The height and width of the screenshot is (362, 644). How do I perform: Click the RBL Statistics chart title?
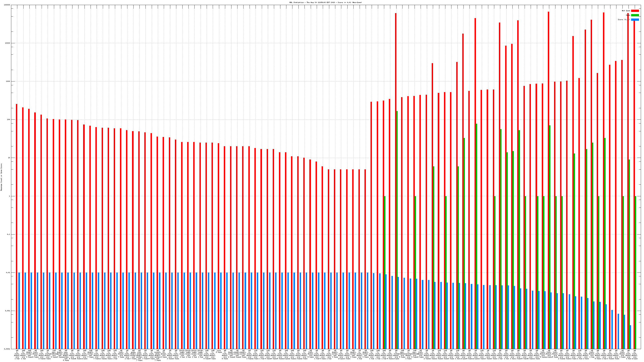(x=325, y=2)
